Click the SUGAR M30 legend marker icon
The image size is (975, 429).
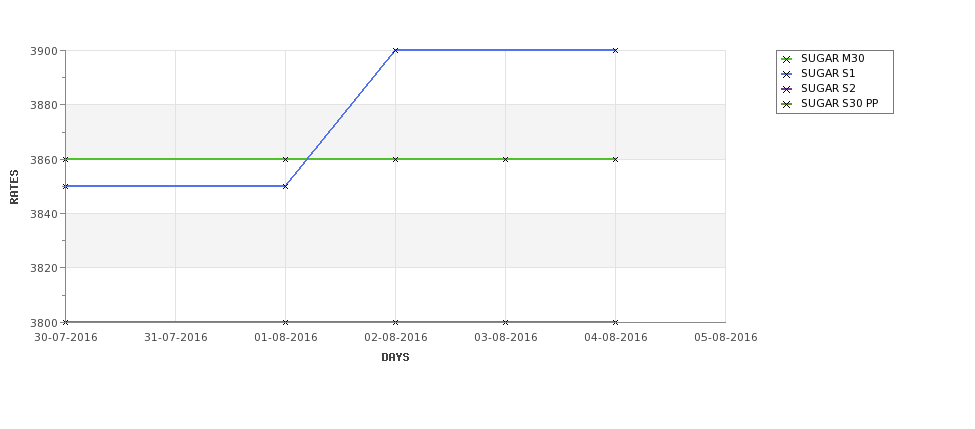point(787,59)
